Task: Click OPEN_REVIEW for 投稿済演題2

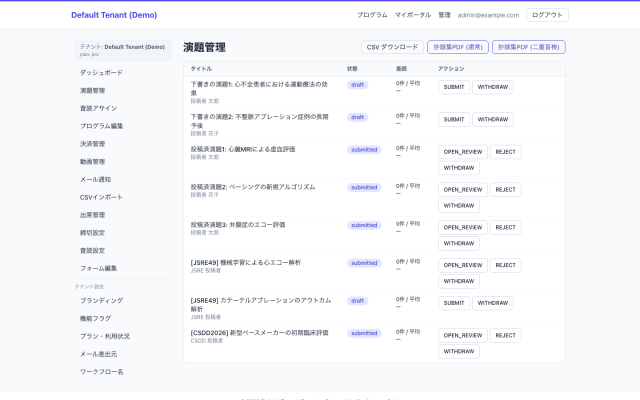Action: pos(463,189)
